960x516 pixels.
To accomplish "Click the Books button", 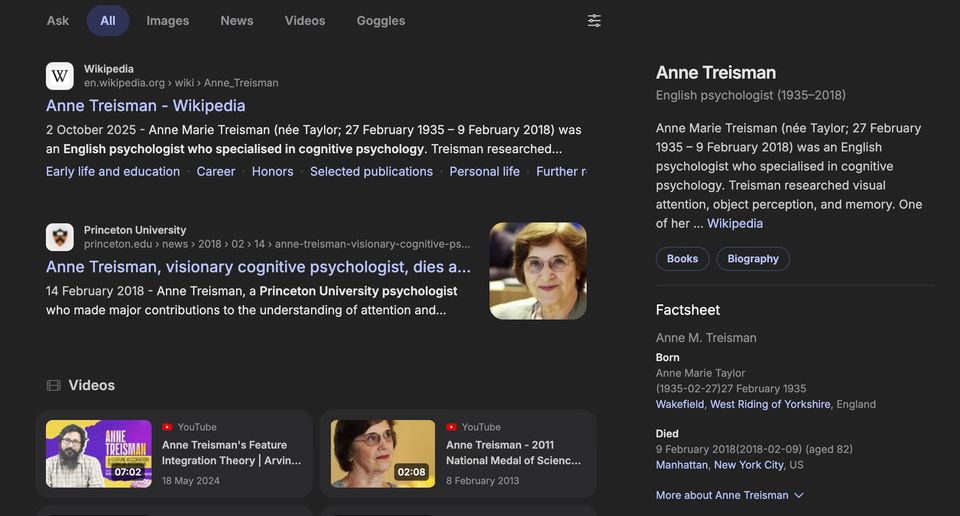I will coord(683,258).
